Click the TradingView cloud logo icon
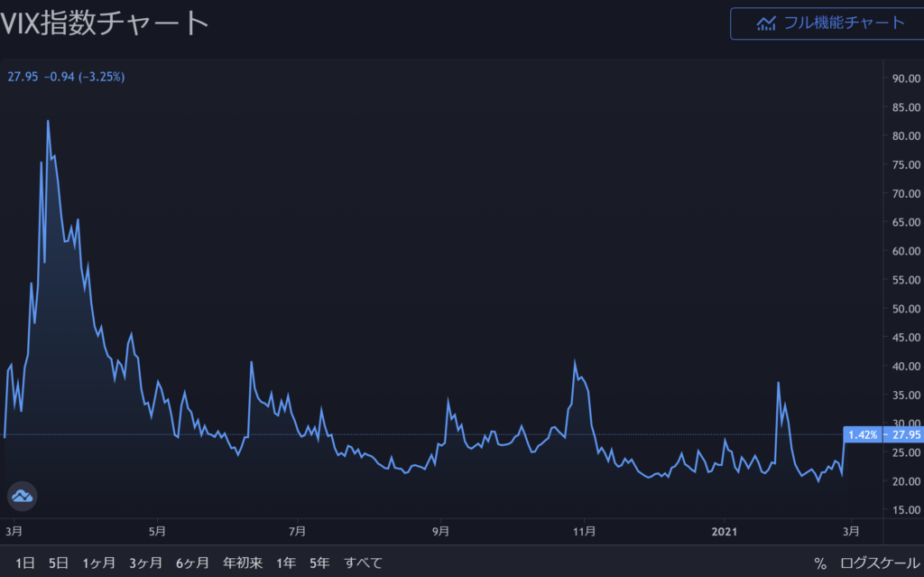 coord(22,495)
